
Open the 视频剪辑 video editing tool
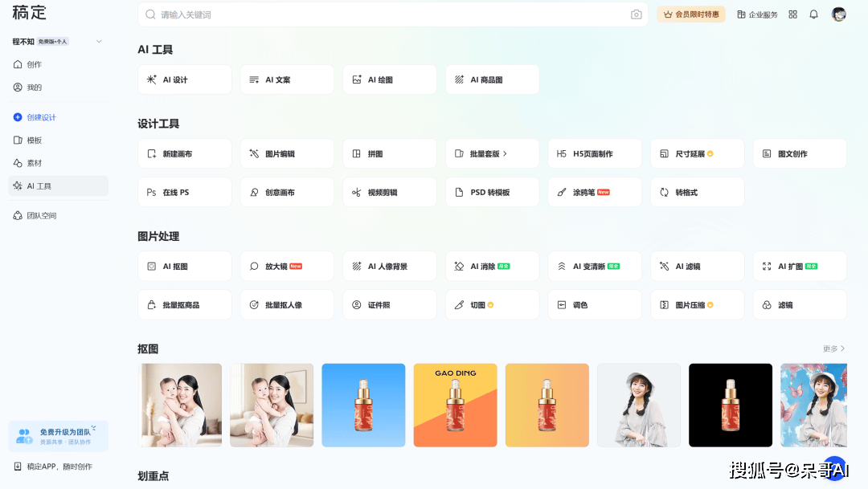pyautogui.click(x=390, y=193)
